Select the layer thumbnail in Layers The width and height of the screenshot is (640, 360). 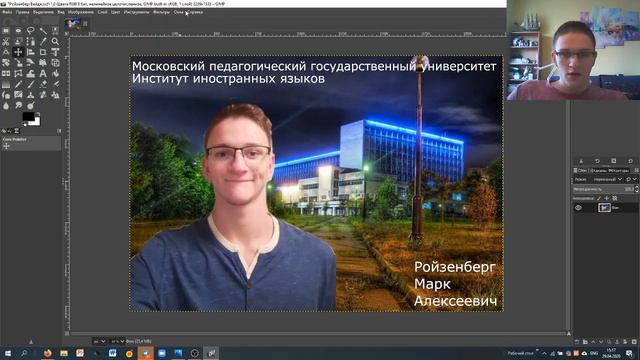604,208
